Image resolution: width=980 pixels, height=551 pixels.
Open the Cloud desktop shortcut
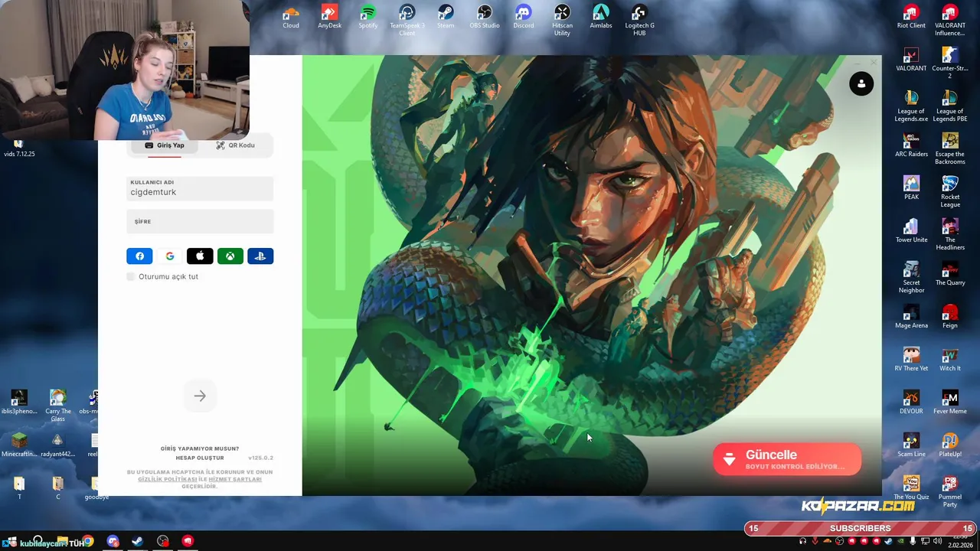click(x=291, y=17)
